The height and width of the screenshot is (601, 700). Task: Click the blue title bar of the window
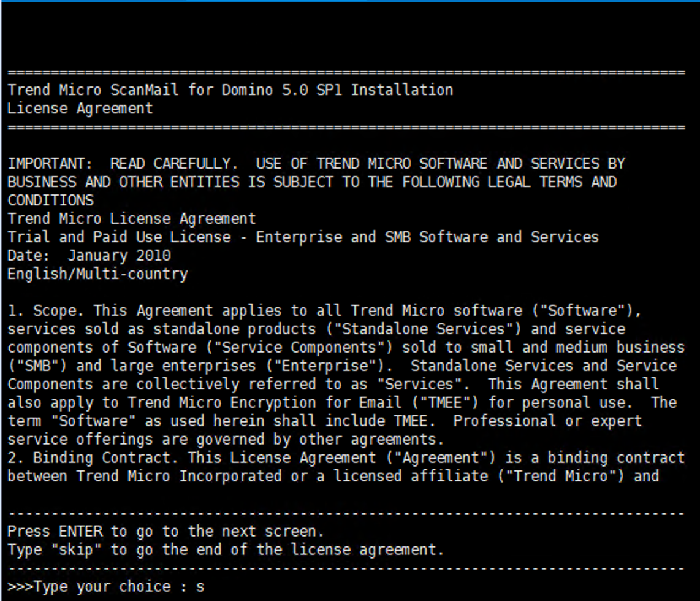click(350, 3)
